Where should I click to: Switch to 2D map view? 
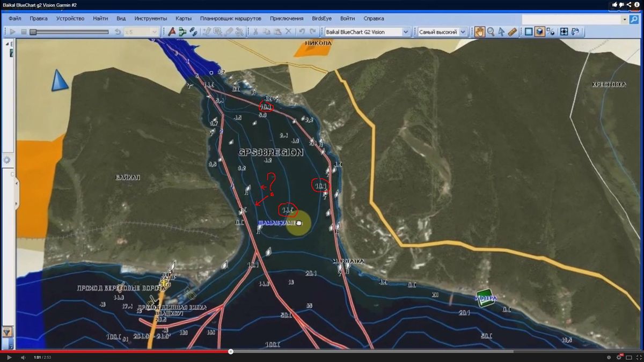point(529,32)
